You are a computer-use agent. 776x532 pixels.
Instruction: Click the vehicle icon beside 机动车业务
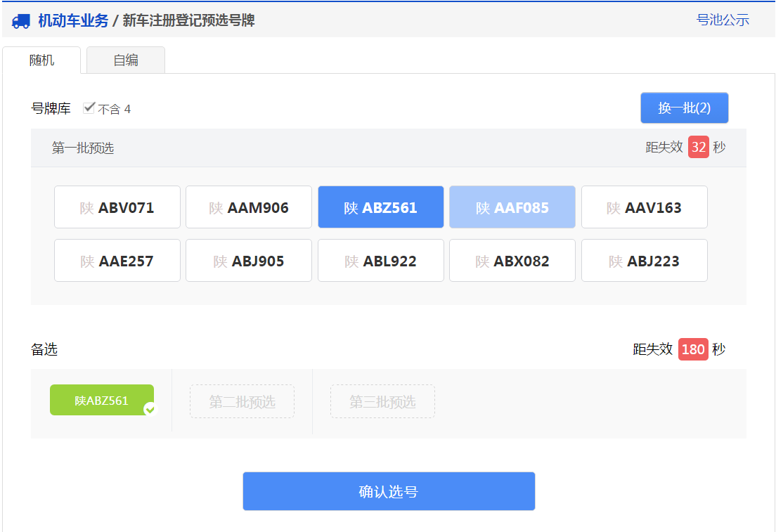coord(20,20)
